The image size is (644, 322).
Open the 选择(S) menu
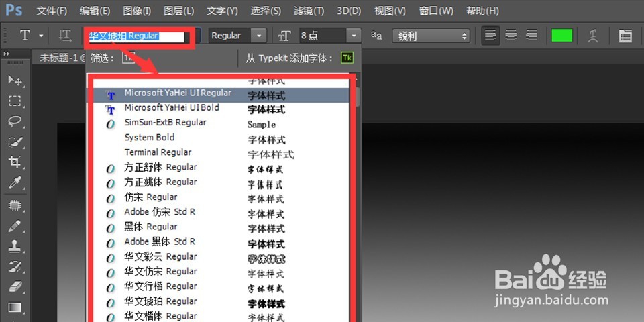coord(266,11)
